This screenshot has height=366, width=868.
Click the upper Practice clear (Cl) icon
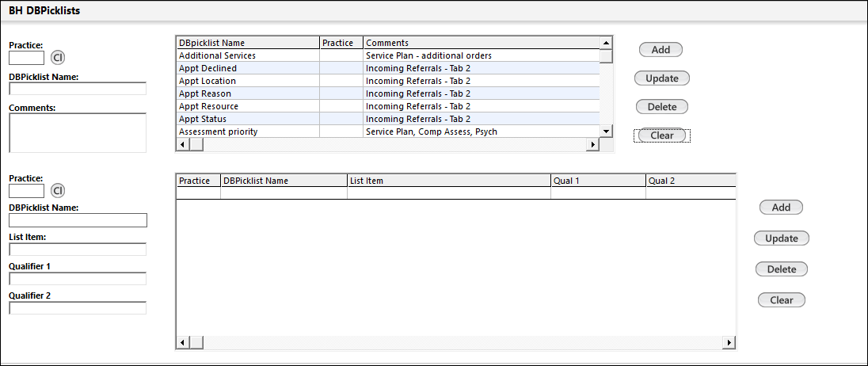(58, 57)
